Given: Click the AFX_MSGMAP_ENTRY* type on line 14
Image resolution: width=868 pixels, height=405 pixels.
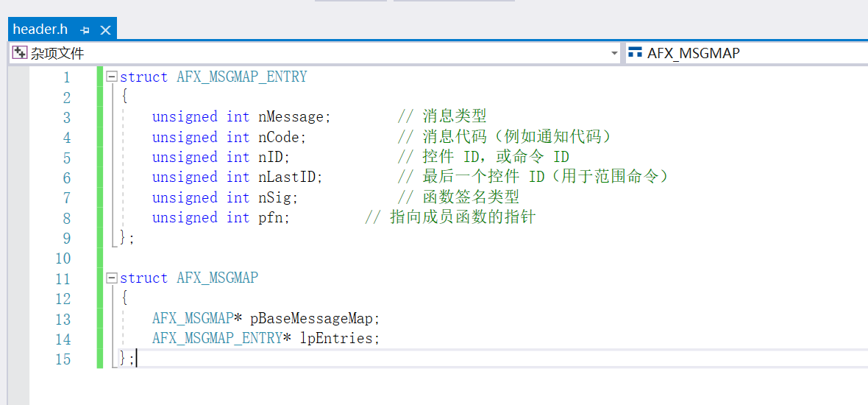Looking at the screenshot, I should click(222, 339).
